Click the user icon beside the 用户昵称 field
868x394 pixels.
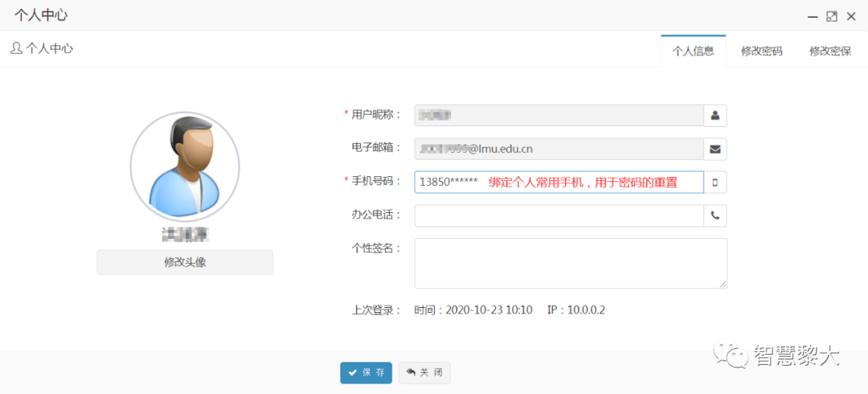715,116
